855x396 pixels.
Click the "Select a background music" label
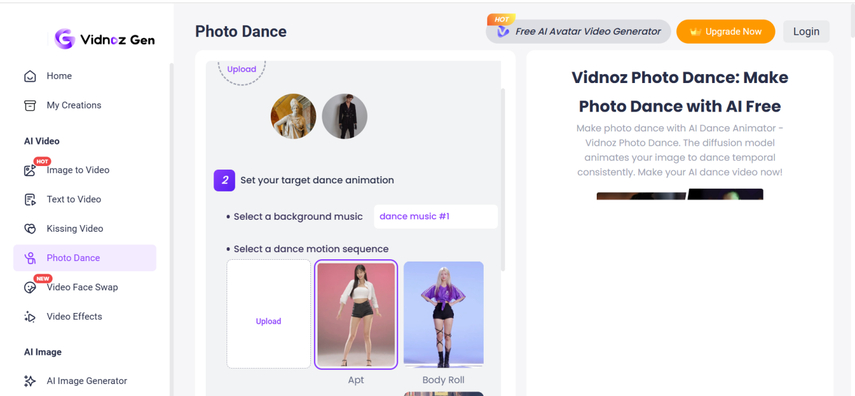point(298,217)
